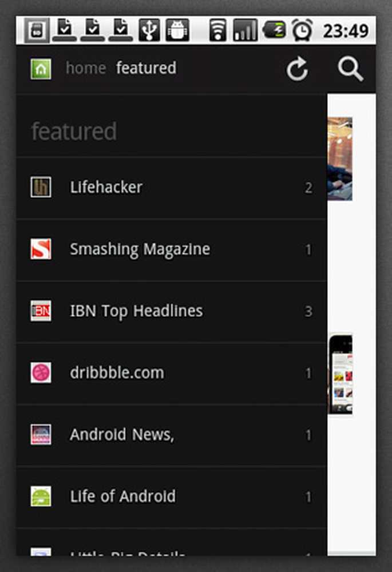Click the Lifehacker favicon
392x572 pixels.
[x=41, y=187]
